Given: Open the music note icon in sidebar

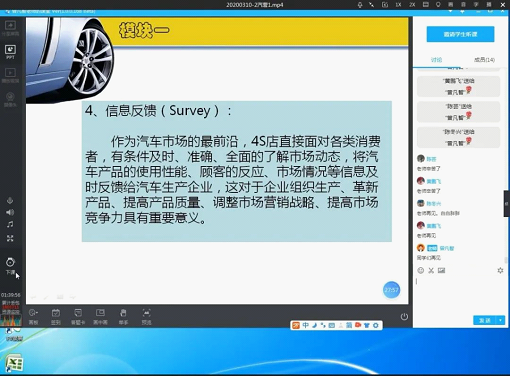Looking at the screenshot, I should 10,224.
